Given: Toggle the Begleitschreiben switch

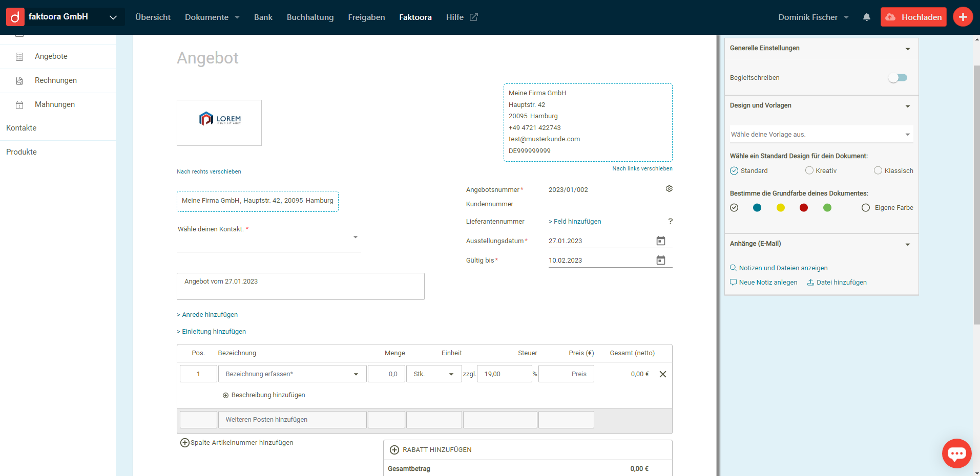Looking at the screenshot, I should point(898,78).
